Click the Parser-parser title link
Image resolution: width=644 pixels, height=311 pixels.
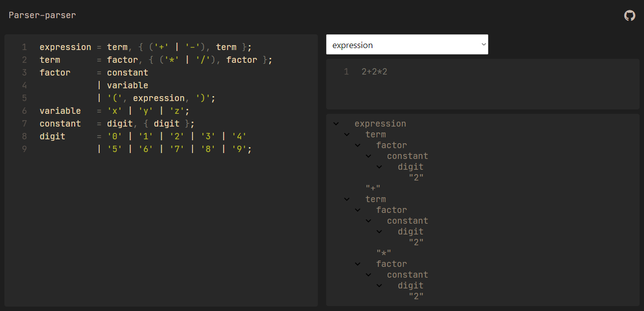pos(42,15)
